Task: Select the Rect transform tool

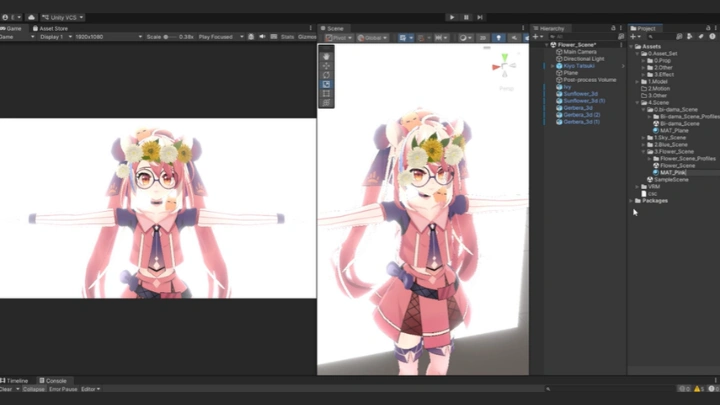Action: (326, 93)
